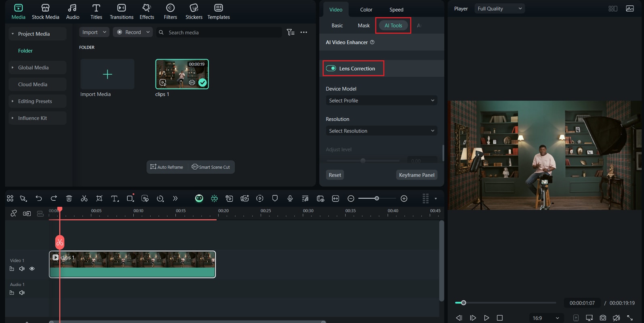The height and width of the screenshot is (323, 644).
Task: Lock the Video 1 track
Action: pyautogui.click(x=12, y=269)
